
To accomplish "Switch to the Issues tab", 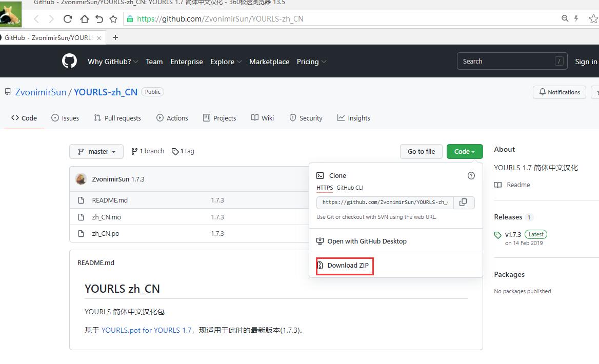I will click(65, 118).
